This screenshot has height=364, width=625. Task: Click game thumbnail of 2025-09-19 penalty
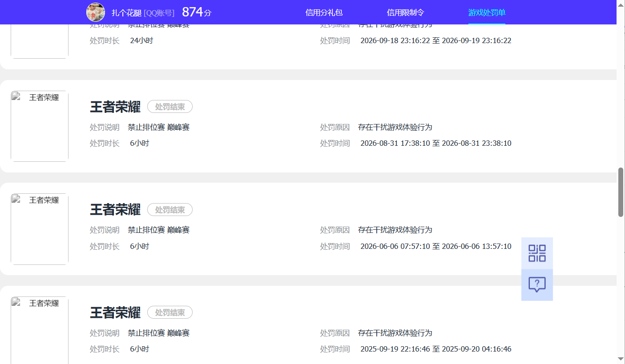[x=40, y=330]
